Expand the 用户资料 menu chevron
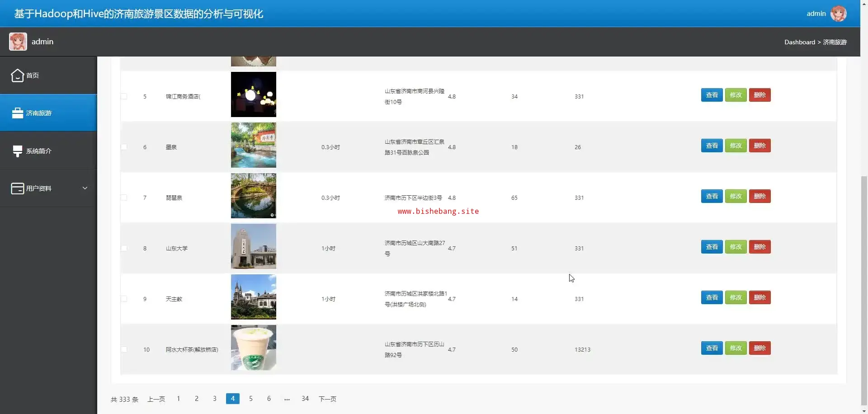 tap(85, 188)
